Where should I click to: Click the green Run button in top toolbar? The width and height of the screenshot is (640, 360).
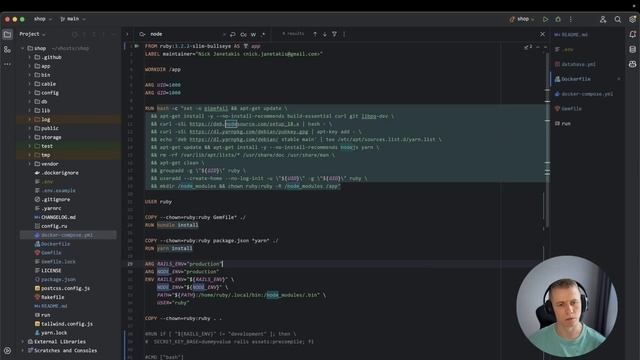545,19
